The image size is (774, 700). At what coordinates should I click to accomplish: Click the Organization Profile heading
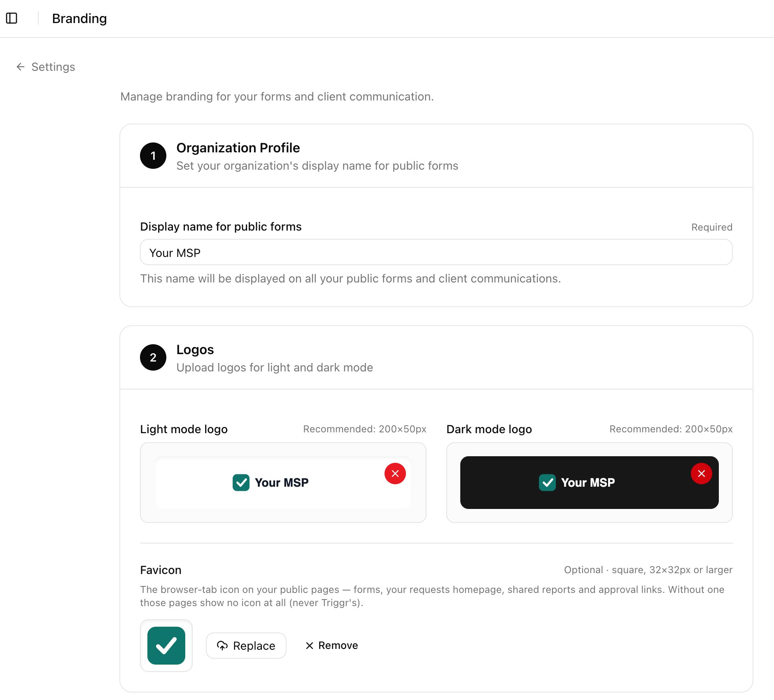[x=238, y=148]
